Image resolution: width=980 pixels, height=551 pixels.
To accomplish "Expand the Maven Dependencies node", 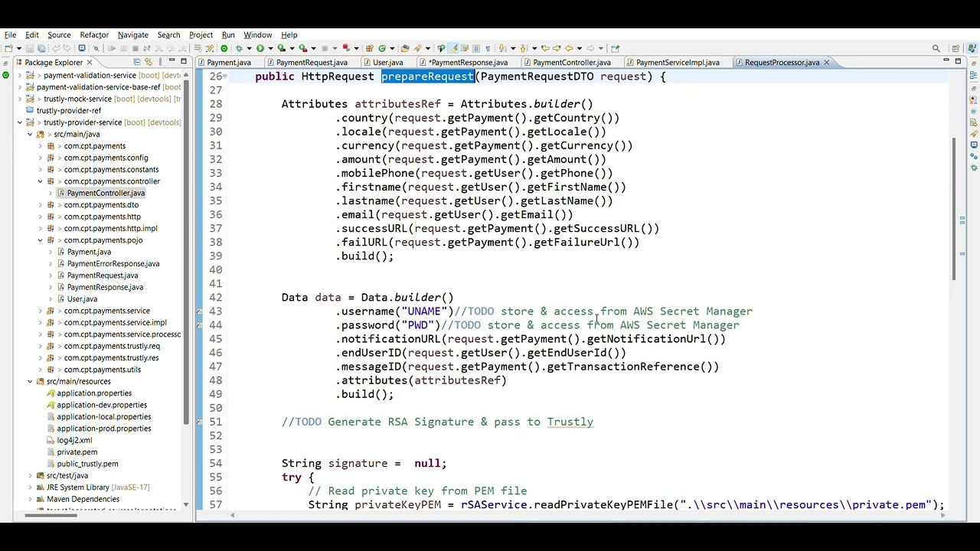I will tap(30, 499).
